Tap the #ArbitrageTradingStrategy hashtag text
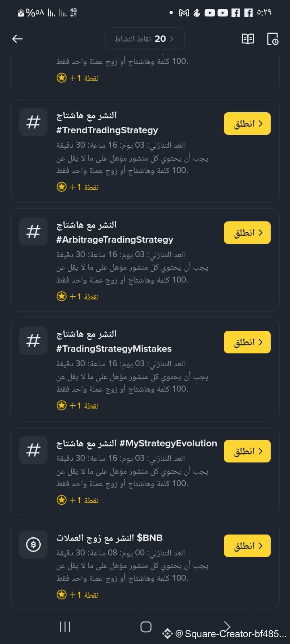 click(x=115, y=239)
